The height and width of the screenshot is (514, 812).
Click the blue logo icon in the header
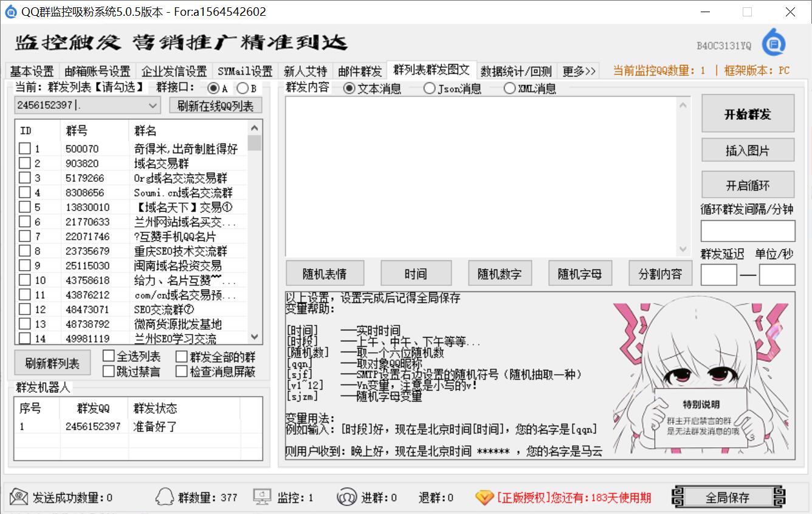click(773, 43)
